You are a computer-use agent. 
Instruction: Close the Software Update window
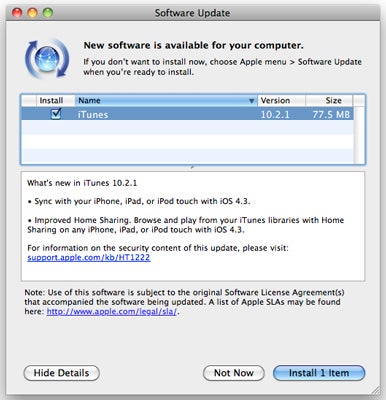coord(17,13)
